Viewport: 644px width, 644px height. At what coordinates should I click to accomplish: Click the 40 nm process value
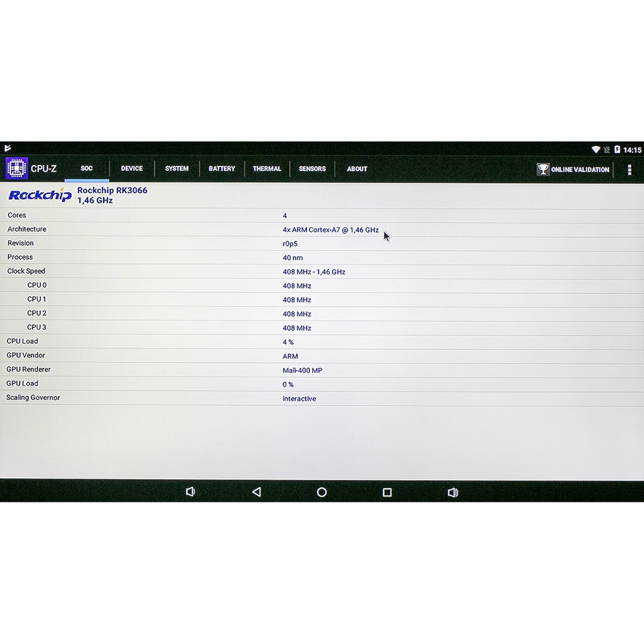[292, 258]
